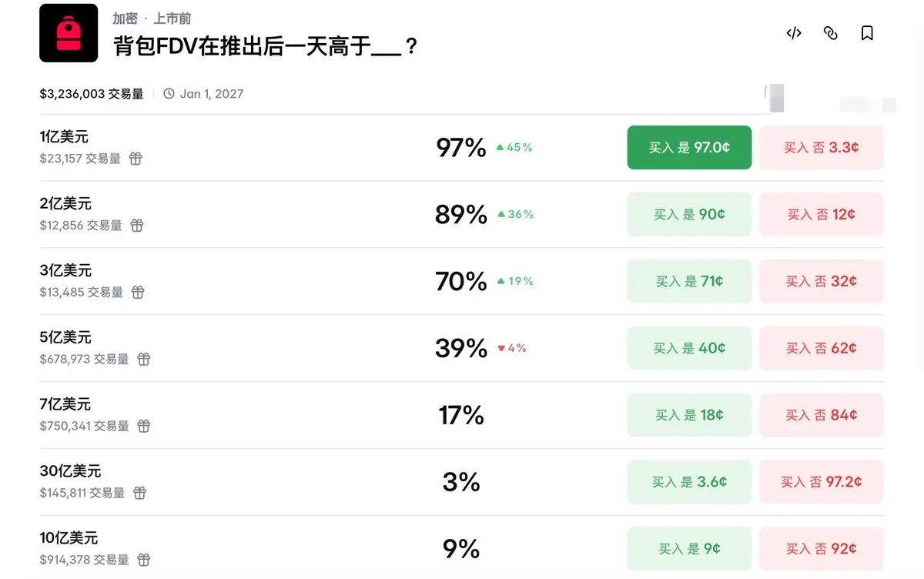Click gift icon beside 1亿美元 volume
The image size is (924, 579).
136,159
